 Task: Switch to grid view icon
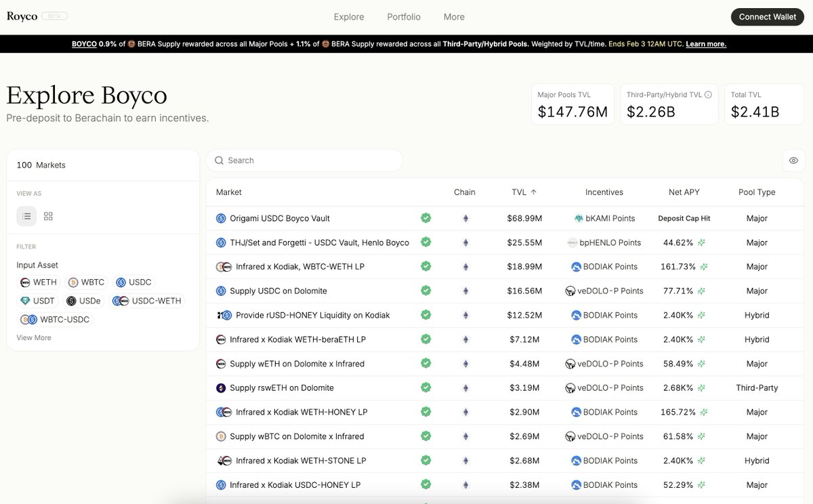point(48,216)
